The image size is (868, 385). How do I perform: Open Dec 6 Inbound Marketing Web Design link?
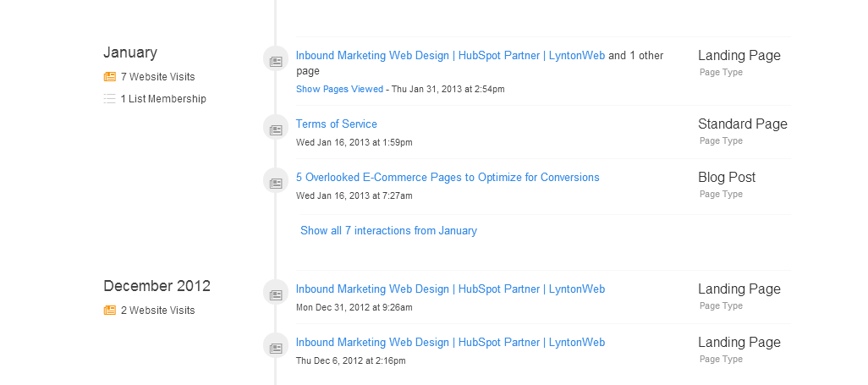(451, 343)
